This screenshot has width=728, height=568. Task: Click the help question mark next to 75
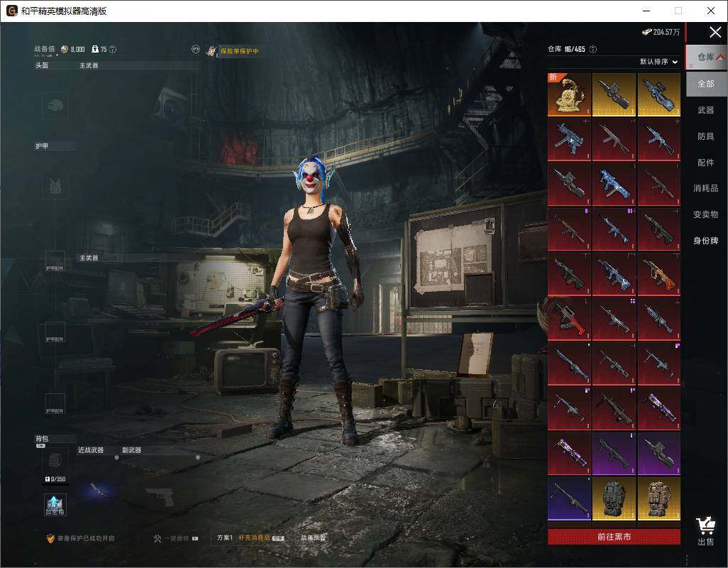point(113,49)
